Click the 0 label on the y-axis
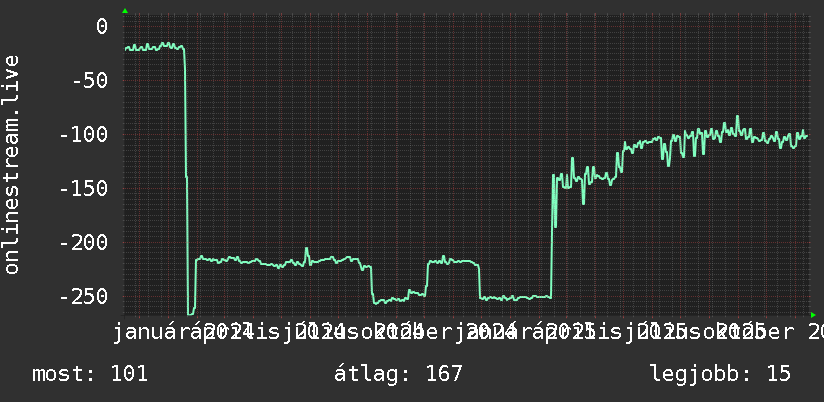 pos(101,26)
